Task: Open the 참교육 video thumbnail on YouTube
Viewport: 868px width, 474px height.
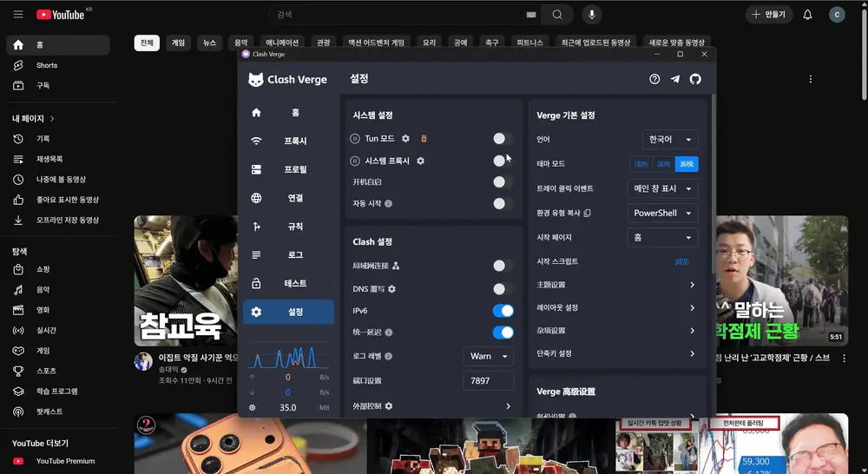Action: pos(186,280)
